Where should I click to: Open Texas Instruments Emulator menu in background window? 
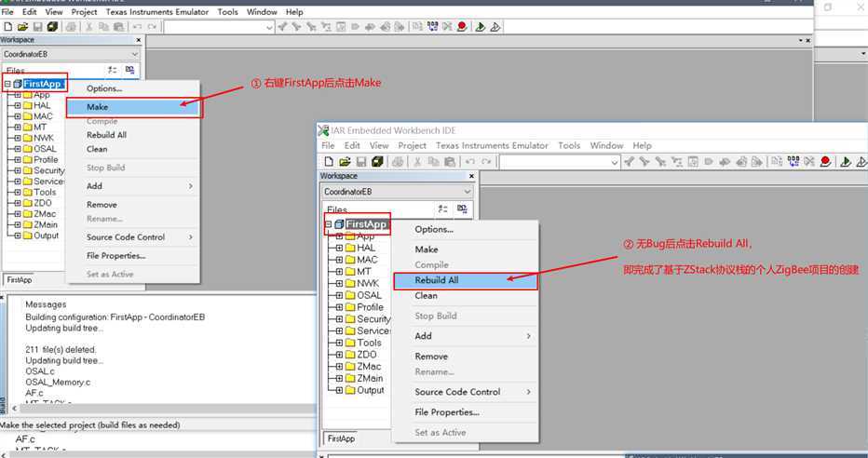[x=157, y=11]
